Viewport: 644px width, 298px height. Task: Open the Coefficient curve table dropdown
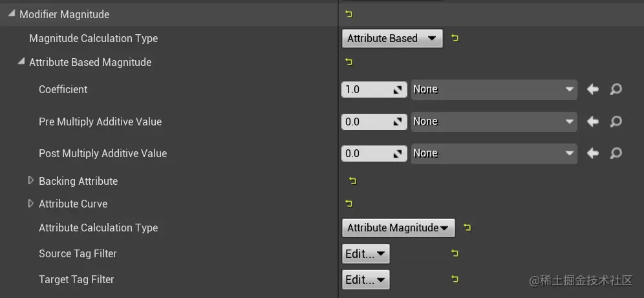tap(494, 89)
